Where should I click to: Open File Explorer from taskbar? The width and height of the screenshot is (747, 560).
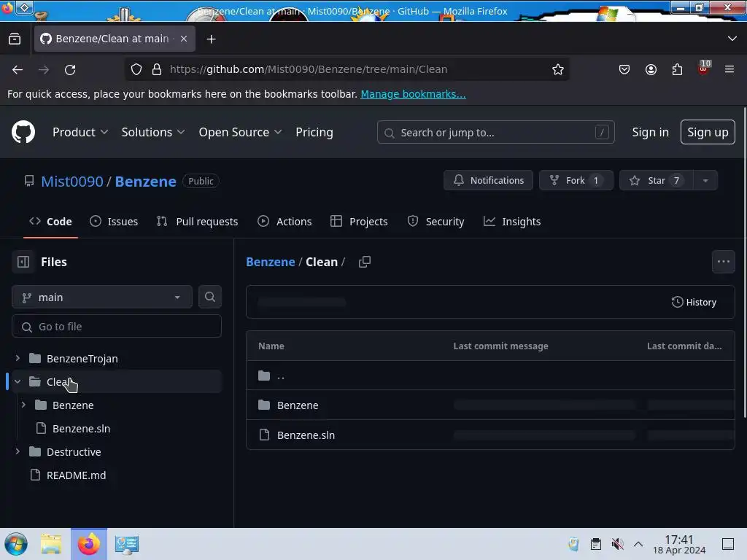tap(51, 544)
